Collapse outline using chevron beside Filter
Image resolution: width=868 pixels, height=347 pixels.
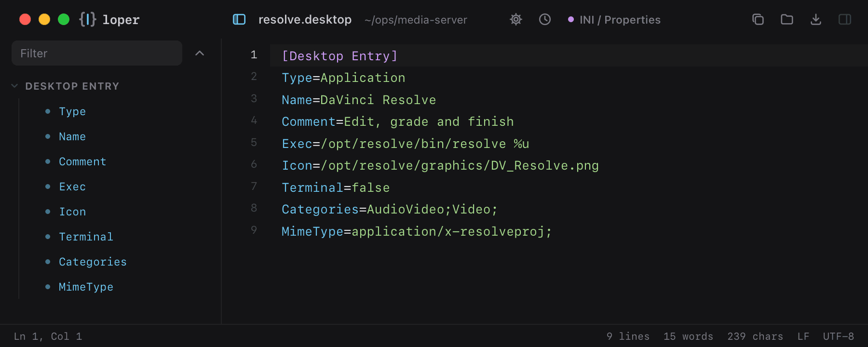coord(200,53)
